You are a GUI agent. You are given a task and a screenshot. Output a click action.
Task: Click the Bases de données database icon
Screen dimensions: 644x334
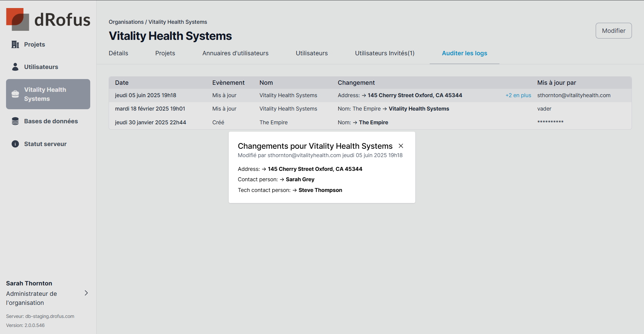(x=15, y=121)
